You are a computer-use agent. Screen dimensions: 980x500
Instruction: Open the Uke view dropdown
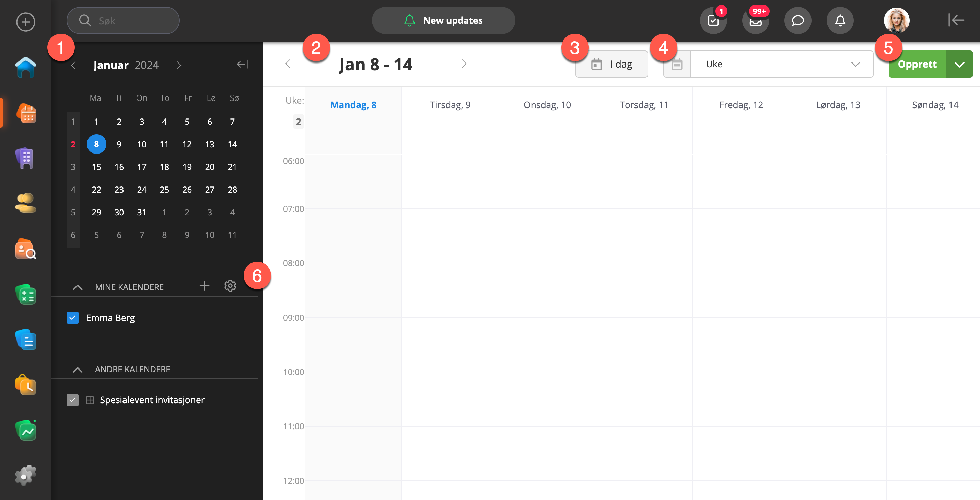click(782, 64)
